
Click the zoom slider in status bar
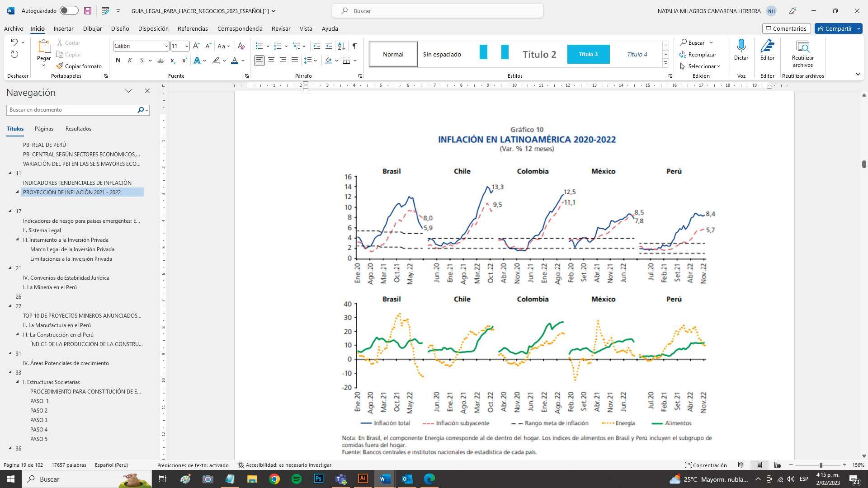pos(821,465)
